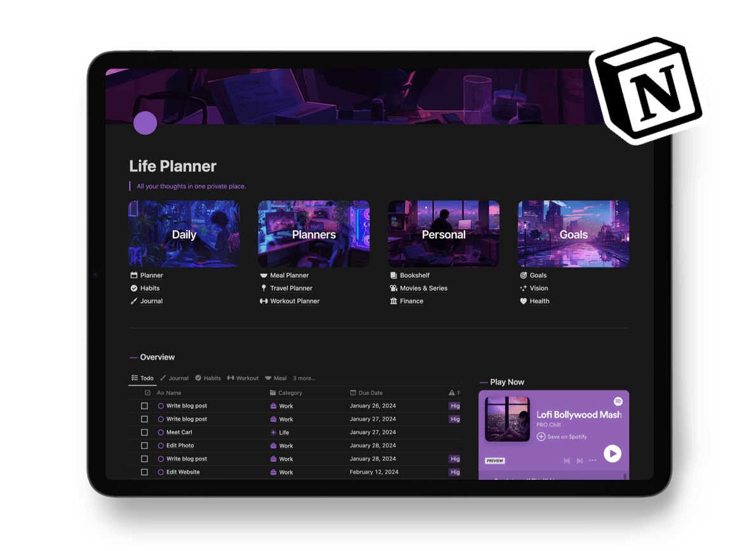Click the status circle beside Meet Carl

click(161, 432)
